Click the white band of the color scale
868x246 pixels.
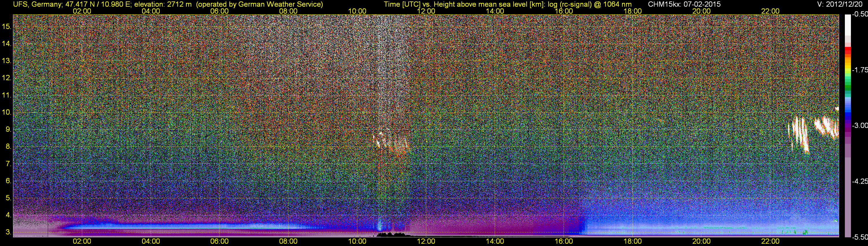point(847,25)
